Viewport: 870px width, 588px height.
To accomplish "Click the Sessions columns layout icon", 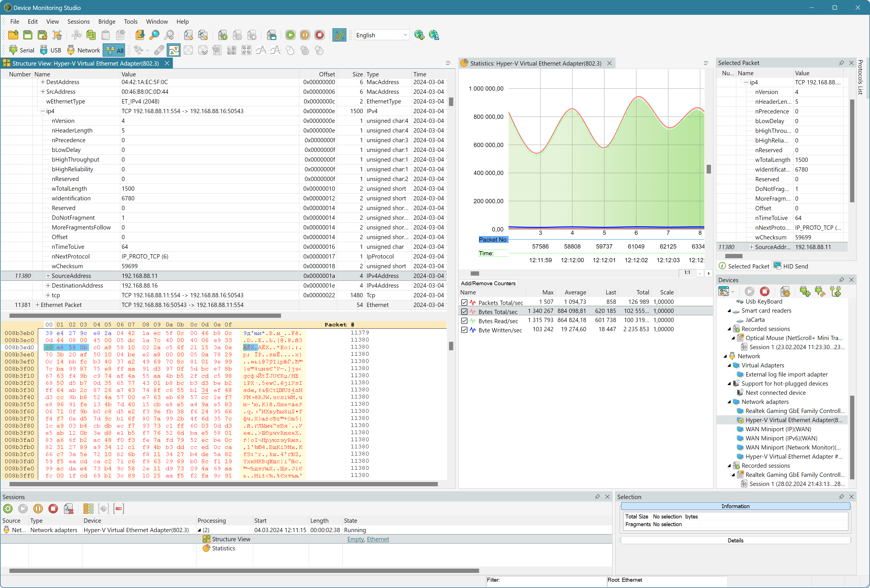I will (x=88, y=509).
